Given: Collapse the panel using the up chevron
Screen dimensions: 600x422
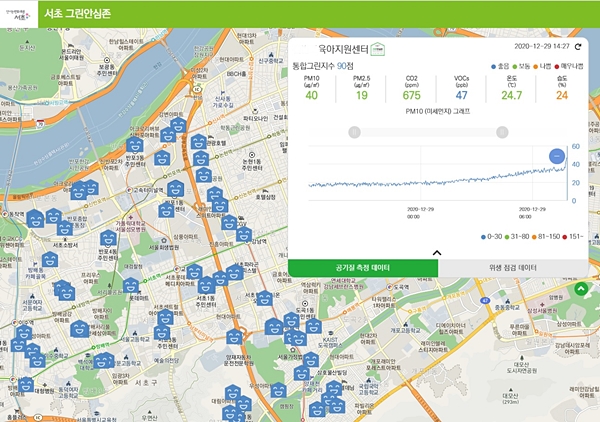Looking at the screenshot, I should pyautogui.click(x=437, y=253).
